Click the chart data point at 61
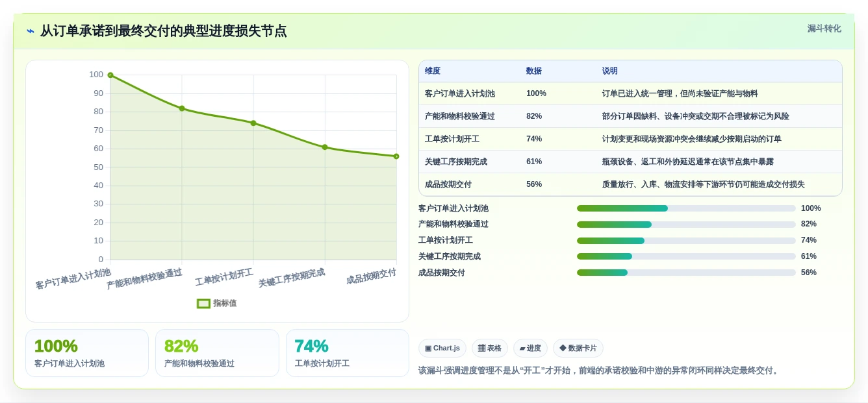Viewport: 868px width, 403px height. point(325,147)
